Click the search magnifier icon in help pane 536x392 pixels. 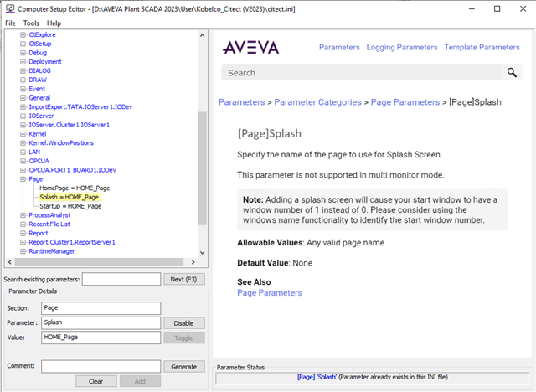(x=512, y=73)
